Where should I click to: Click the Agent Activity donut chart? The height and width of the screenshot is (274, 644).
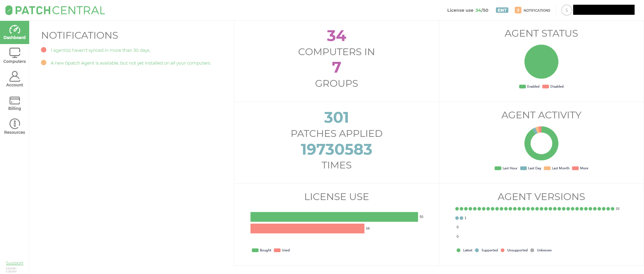(541, 144)
